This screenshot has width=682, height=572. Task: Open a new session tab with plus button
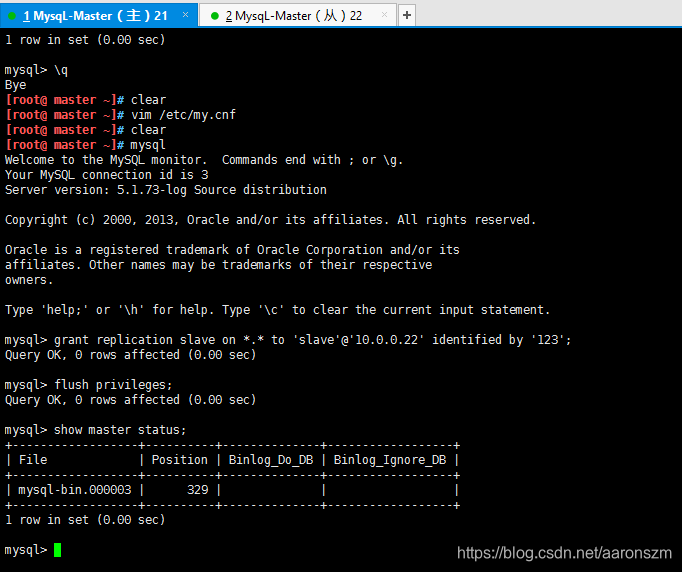[407, 16]
